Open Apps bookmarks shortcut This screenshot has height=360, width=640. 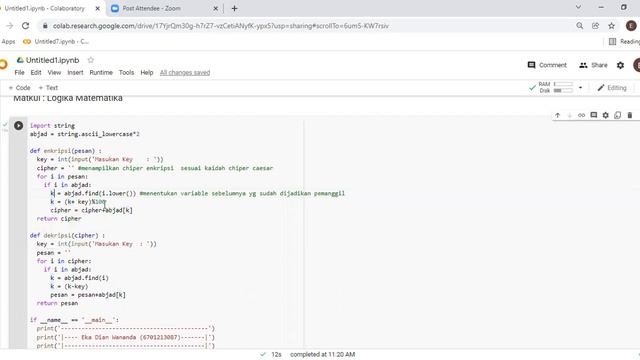[x=8, y=42]
